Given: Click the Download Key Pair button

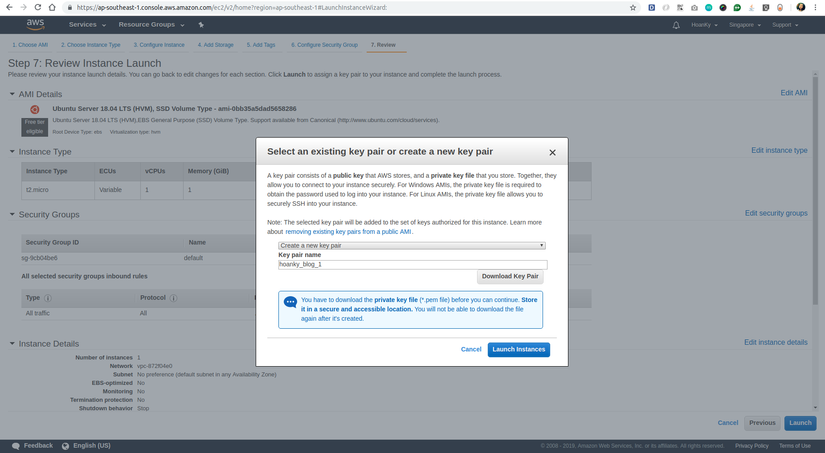Looking at the screenshot, I should click(510, 276).
